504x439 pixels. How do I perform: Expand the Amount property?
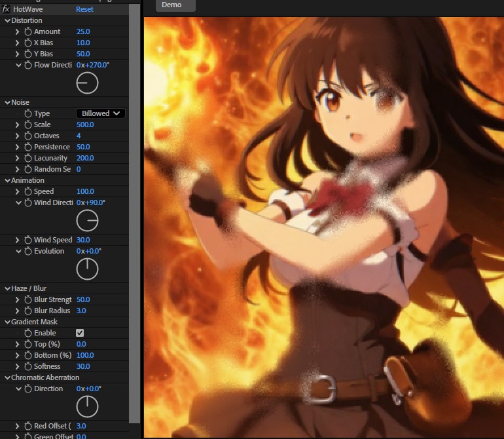(18, 31)
